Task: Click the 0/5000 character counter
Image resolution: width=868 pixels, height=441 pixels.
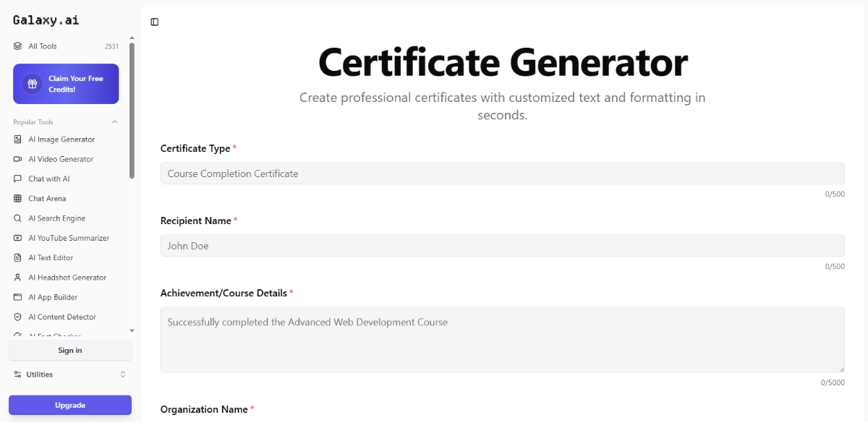Action: pyautogui.click(x=833, y=383)
